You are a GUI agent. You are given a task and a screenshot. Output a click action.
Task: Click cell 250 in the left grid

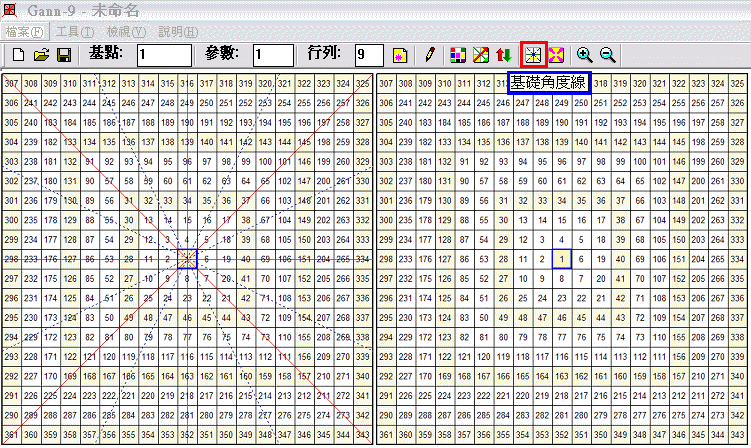[x=206, y=103]
